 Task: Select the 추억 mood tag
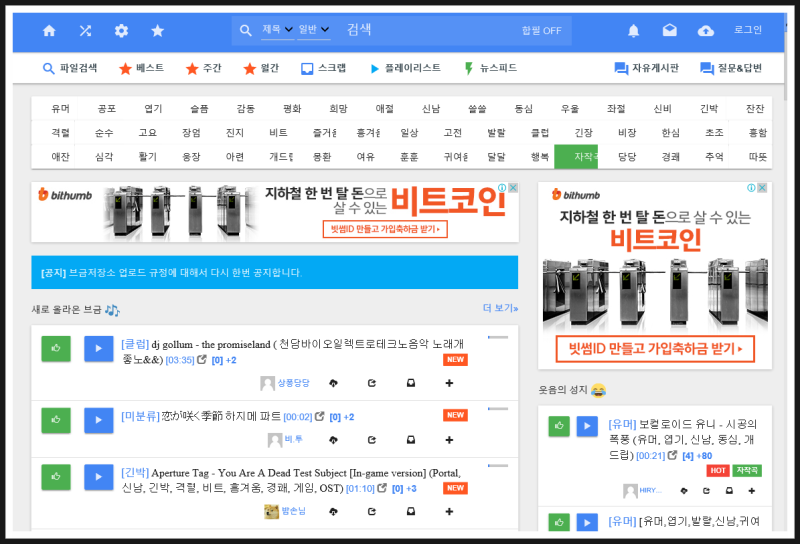click(714, 157)
